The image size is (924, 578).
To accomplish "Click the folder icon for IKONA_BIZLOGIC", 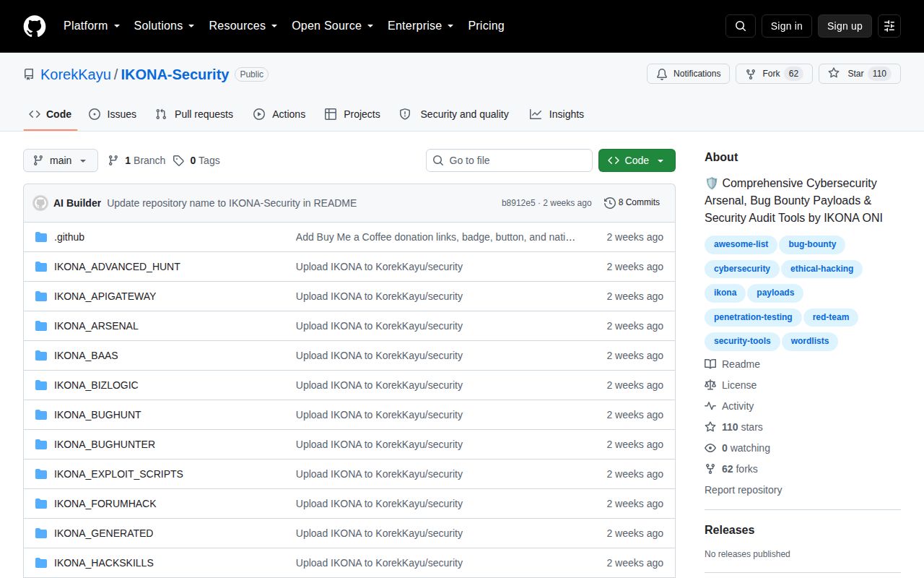I will [41, 385].
